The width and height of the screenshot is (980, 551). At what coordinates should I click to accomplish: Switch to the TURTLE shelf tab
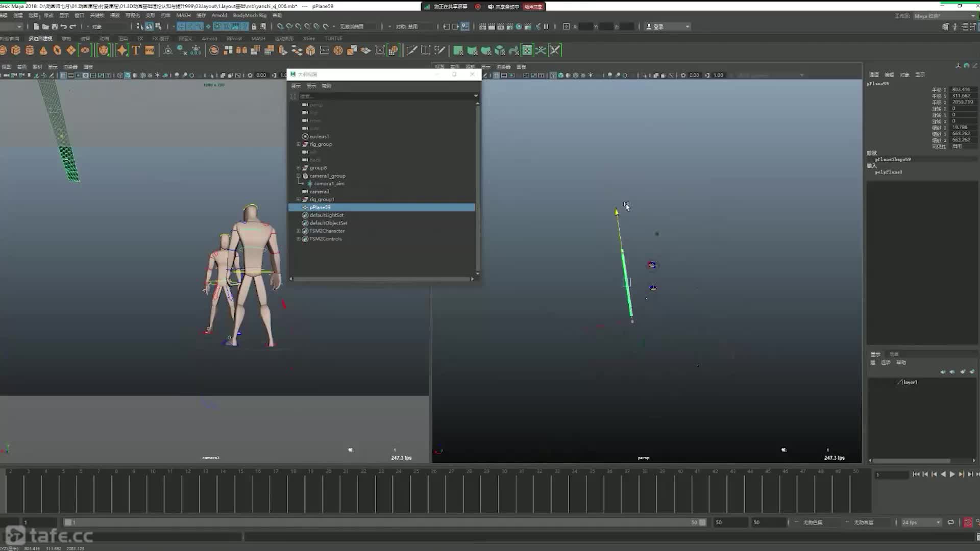(333, 38)
